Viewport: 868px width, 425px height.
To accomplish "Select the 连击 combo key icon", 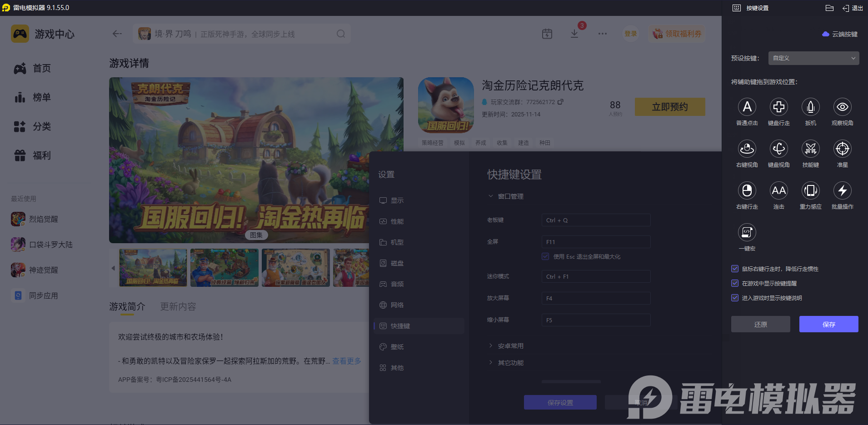I will coord(778,191).
